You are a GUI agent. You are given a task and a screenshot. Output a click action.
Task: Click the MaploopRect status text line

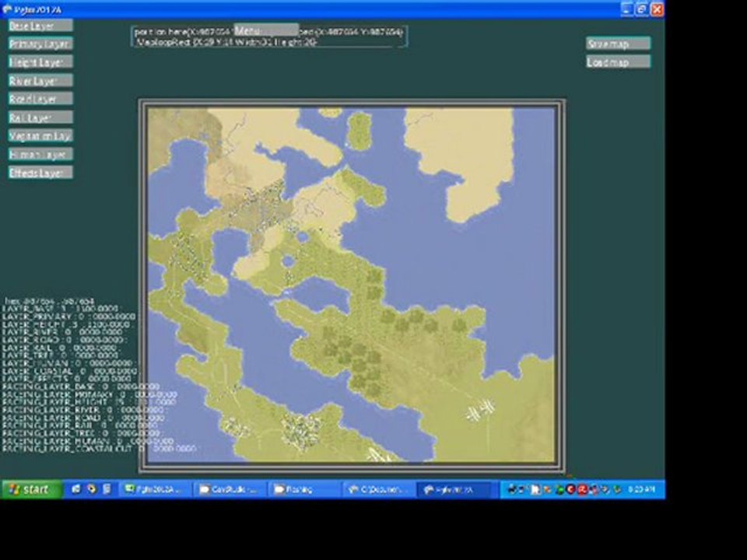click(226, 42)
